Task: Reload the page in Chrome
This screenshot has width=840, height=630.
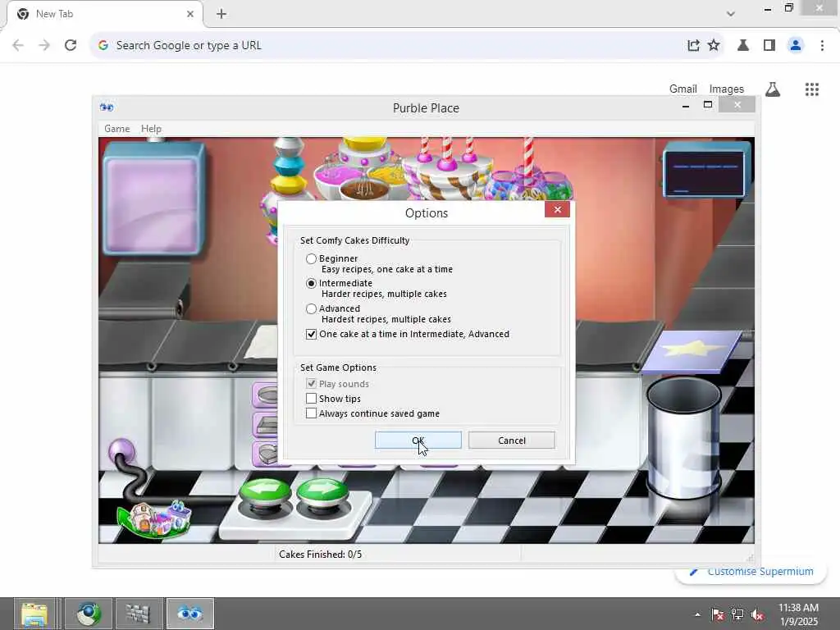Action: click(x=71, y=46)
